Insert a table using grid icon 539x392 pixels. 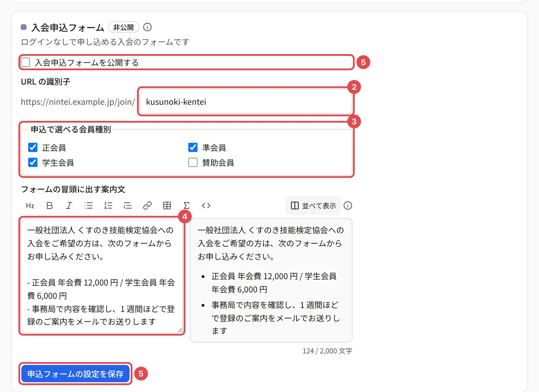coord(167,205)
